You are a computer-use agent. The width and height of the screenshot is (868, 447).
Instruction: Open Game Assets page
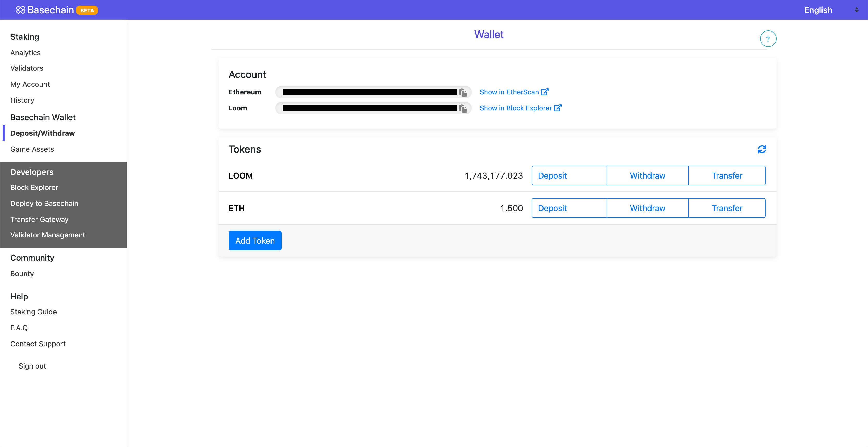(32, 149)
